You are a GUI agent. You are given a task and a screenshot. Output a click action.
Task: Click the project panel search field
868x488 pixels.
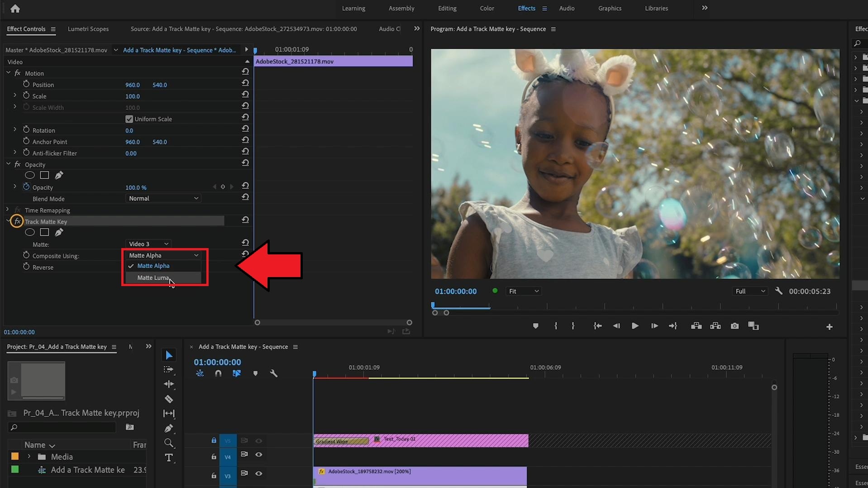62,427
